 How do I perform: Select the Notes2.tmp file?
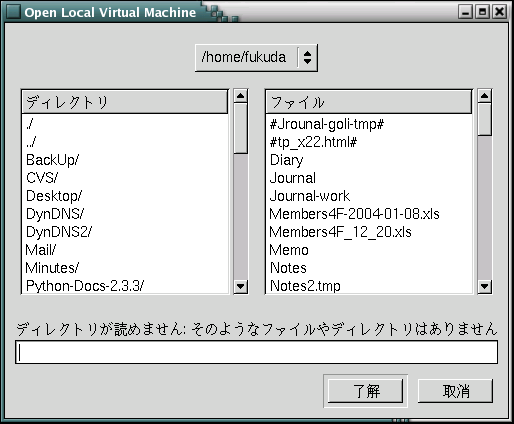305,286
